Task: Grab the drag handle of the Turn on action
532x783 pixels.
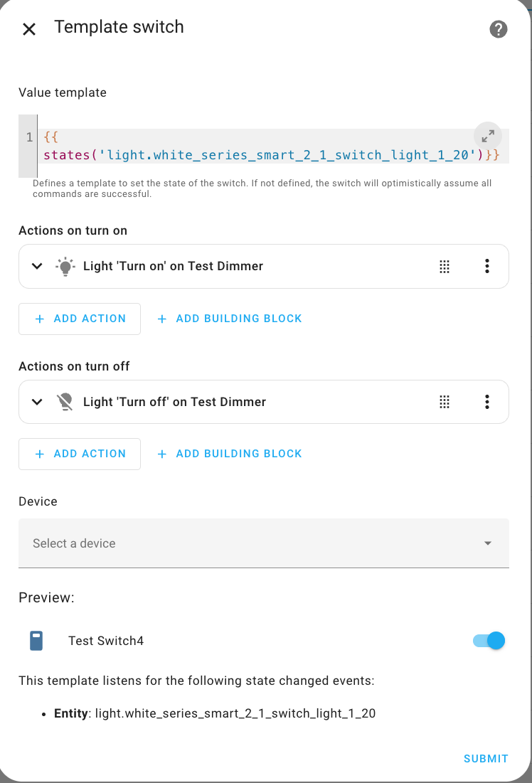Action: (444, 267)
